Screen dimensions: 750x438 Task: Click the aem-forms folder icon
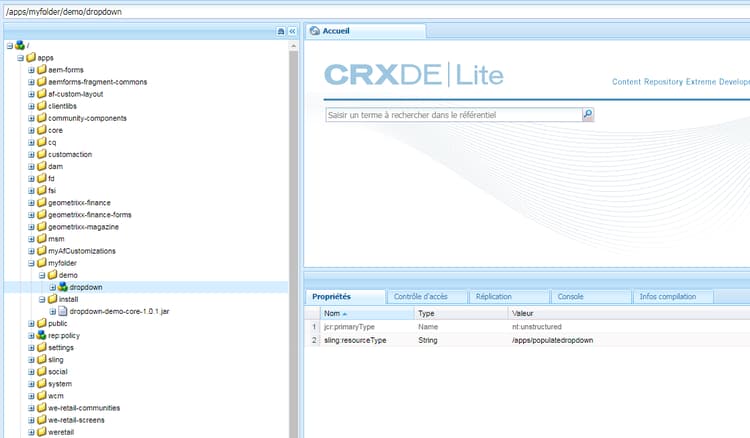tap(42, 69)
